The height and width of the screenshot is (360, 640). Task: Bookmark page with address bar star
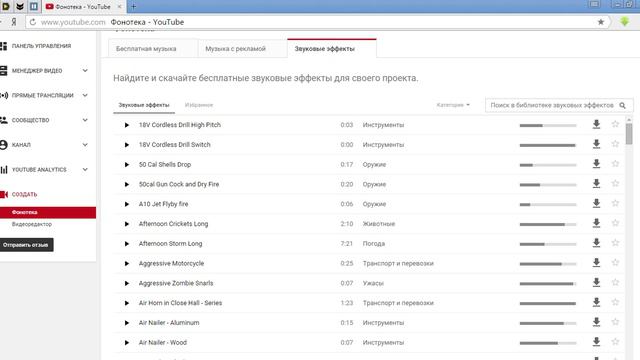tap(601, 22)
